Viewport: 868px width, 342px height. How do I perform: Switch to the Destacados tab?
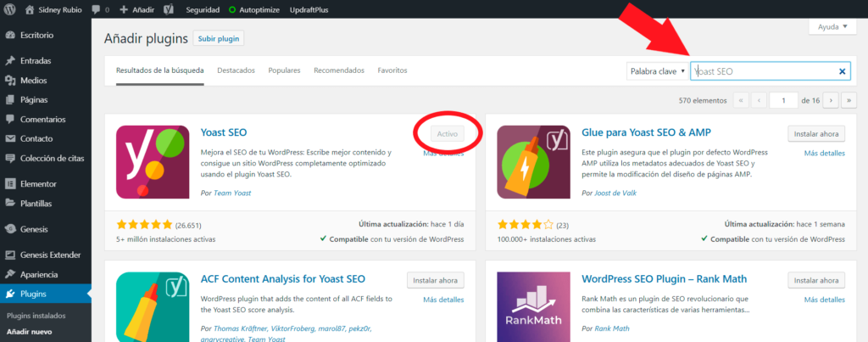[x=236, y=70]
